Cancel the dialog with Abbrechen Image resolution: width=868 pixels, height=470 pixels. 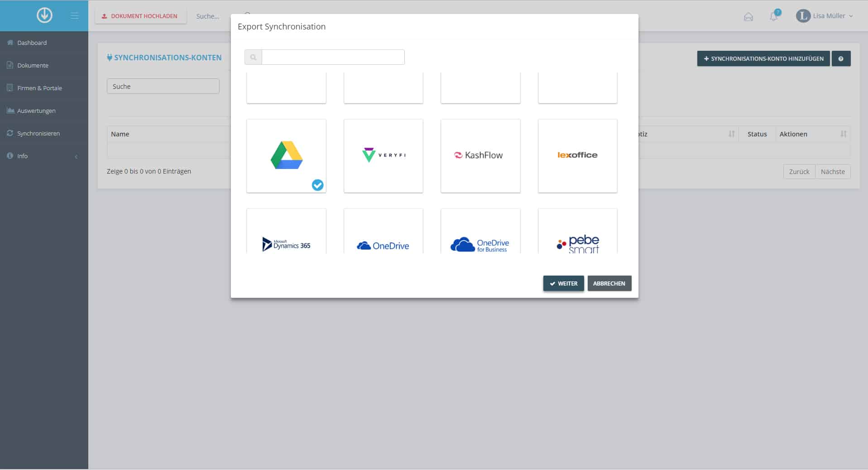click(609, 283)
